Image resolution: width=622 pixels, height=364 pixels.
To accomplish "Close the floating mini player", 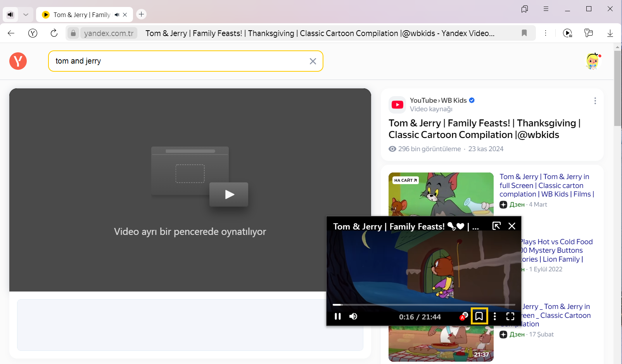I will (x=512, y=226).
